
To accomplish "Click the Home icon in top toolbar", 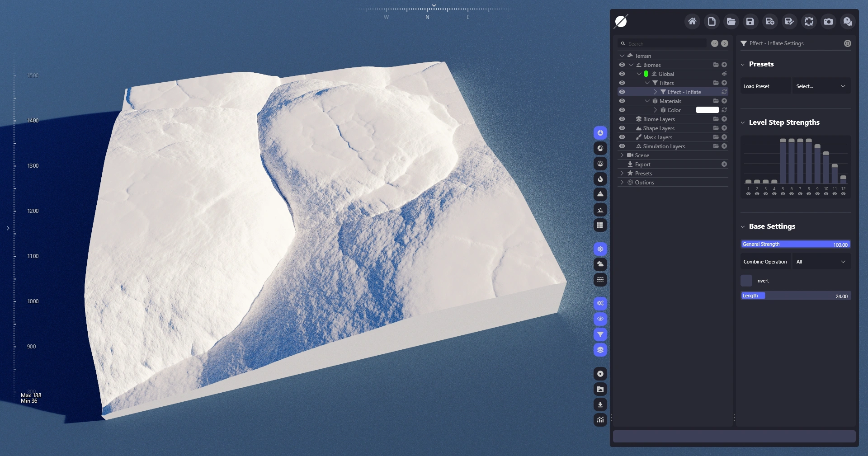I will click(692, 21).
